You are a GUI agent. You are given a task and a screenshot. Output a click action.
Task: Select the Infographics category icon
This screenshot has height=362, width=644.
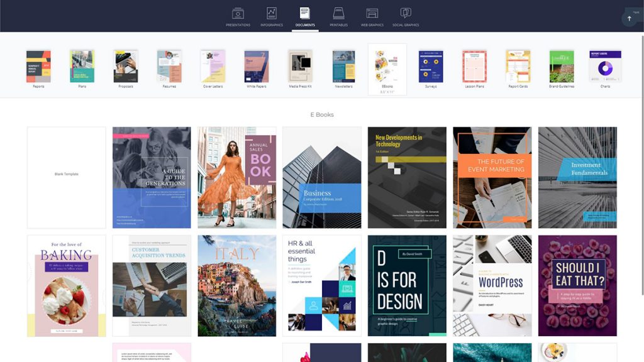pyautogui.click(x=272, y=17)
